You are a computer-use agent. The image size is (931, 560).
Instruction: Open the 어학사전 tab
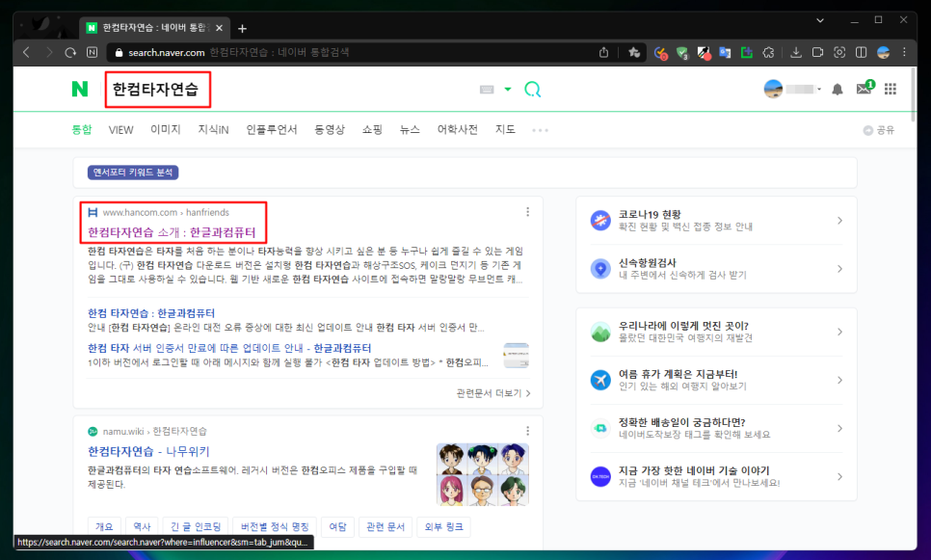tap(457, 129)
